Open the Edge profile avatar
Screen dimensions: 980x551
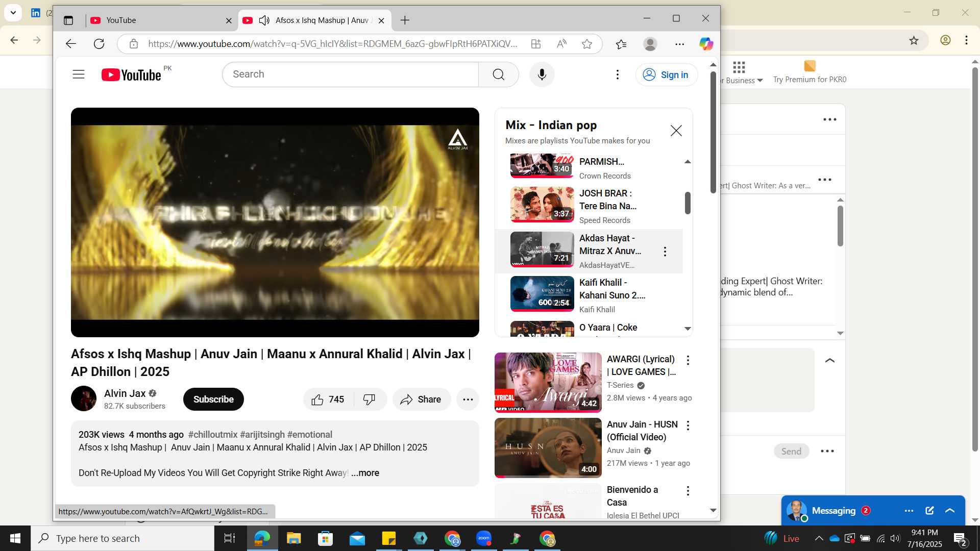point(650,44)
